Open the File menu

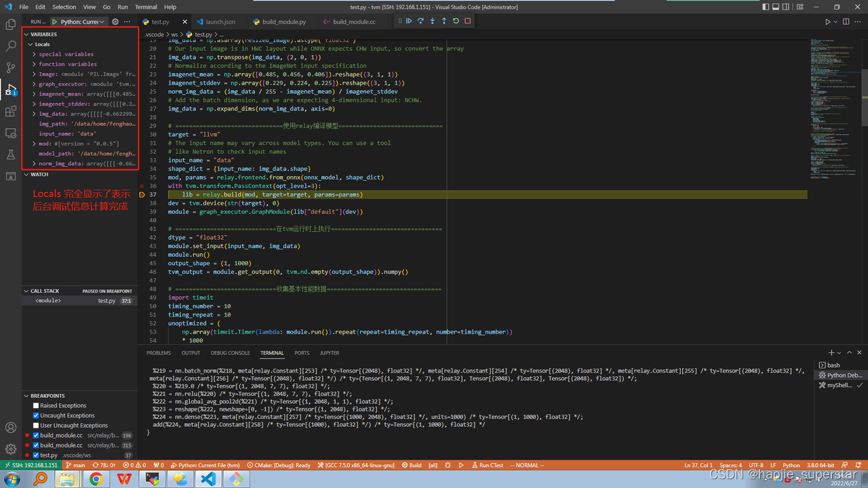(24, 7)
